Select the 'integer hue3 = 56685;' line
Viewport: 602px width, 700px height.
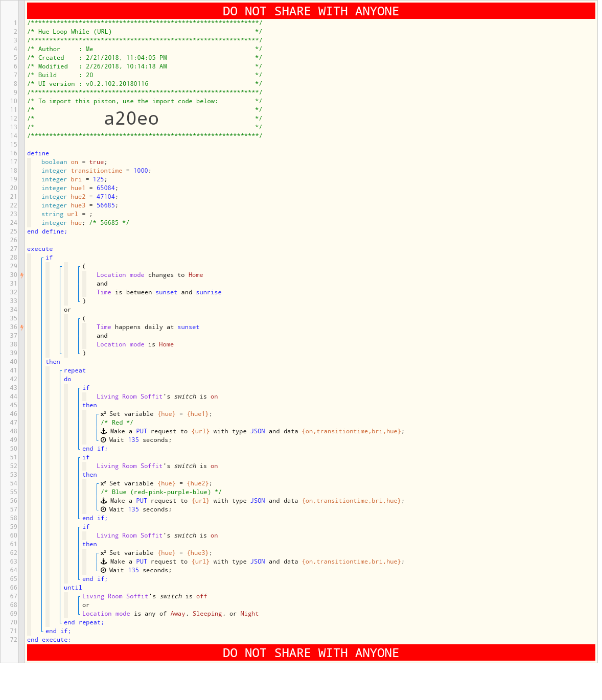click(x=80, y=205)
